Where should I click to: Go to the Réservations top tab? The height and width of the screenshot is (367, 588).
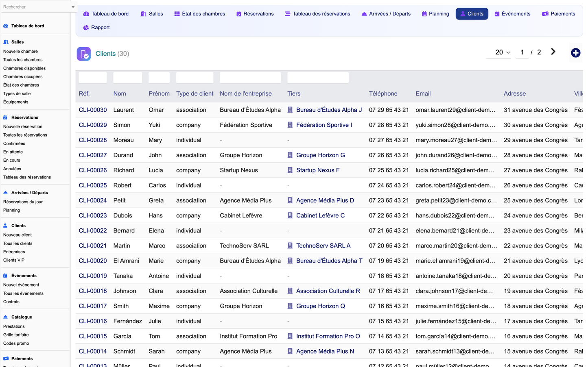(255, 14)
